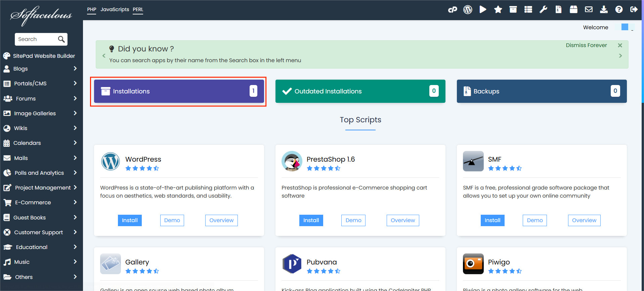Open email settings via the envelope icon in the top bar
The image size is (644, 291).
[589, 9]
